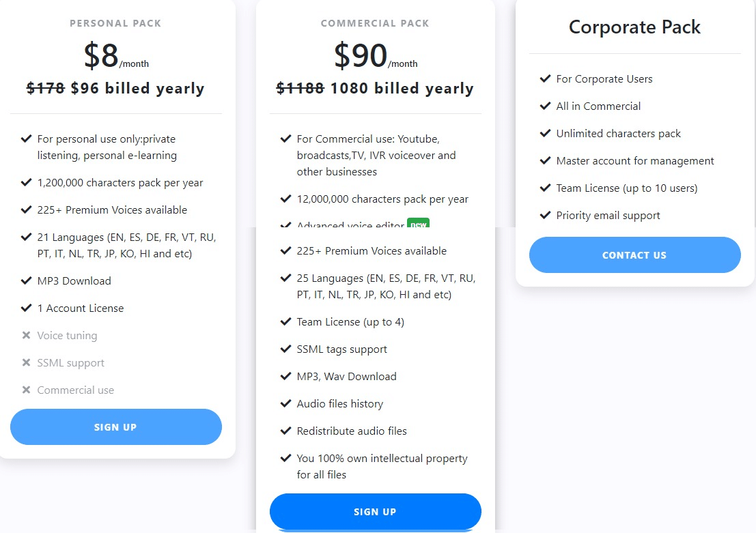Click the checkmark next to 'For Corporate Users'
This screenshot has width=756, height=533.
pos(545,78)
